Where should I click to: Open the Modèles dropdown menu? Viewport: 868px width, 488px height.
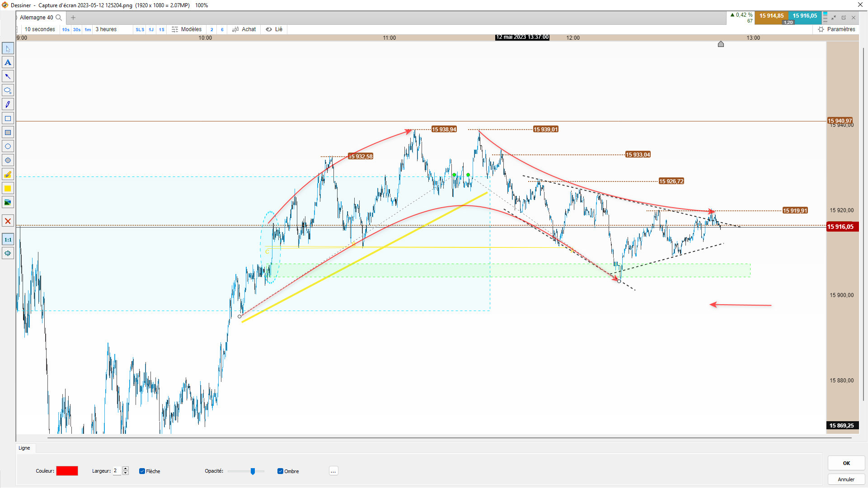(x=187, y=29)
